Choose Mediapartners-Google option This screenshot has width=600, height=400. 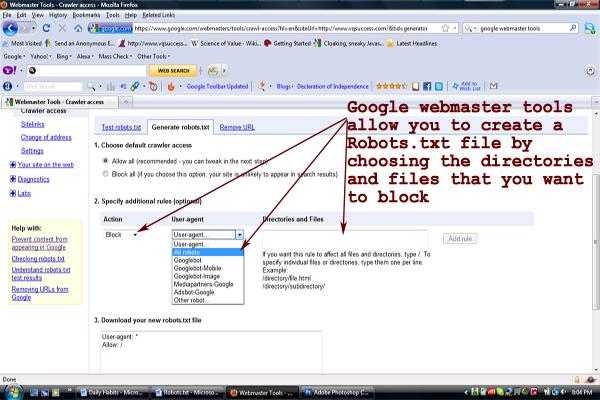click(207, 284)
